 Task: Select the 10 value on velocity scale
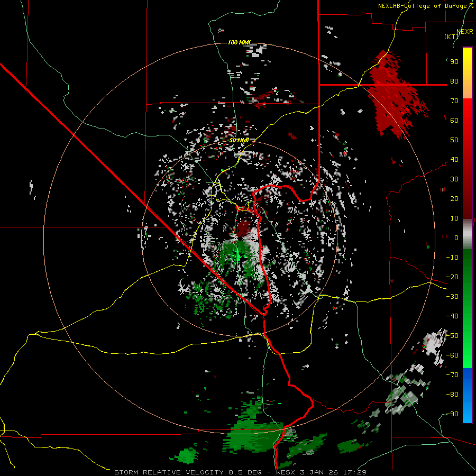(x=454, y=218)
